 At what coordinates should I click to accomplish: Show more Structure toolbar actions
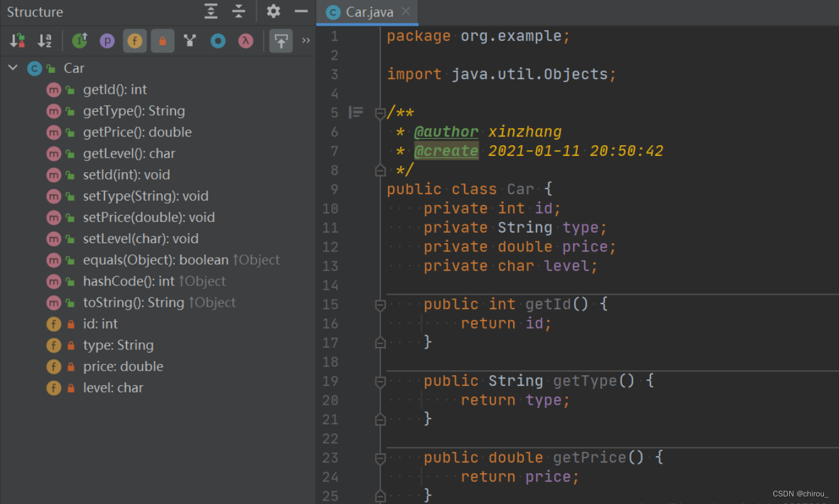[306, 41]
